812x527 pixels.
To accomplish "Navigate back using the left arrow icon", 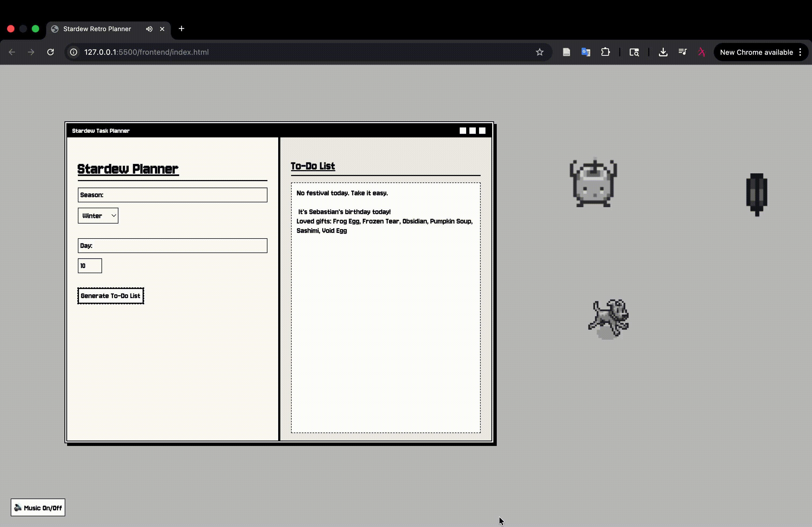I will pos(12,52).
